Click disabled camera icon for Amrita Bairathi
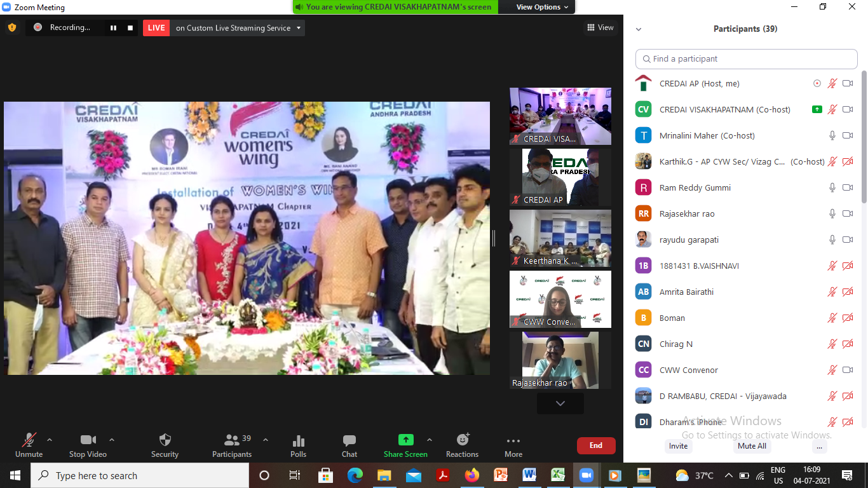Viewport: 868px width, 488px height. tap(848, 292)
